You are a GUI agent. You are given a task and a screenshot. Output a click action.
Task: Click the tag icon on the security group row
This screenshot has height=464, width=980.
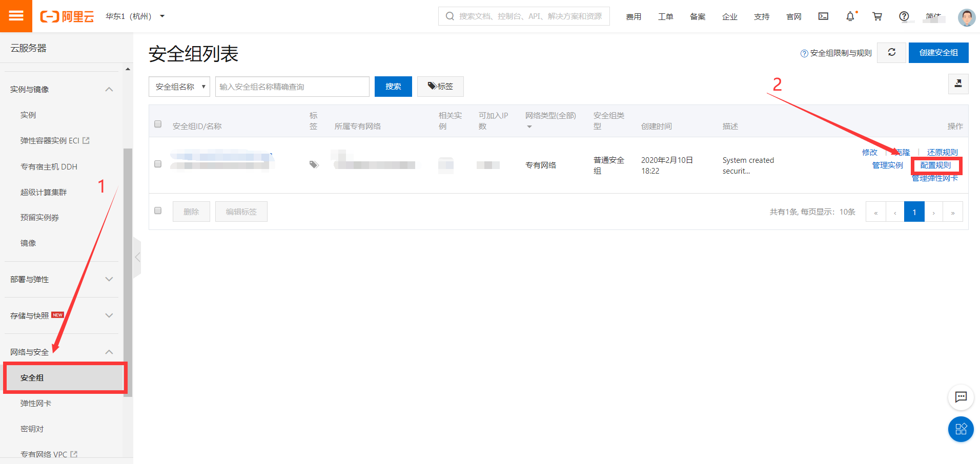click(x=314, y=165)
